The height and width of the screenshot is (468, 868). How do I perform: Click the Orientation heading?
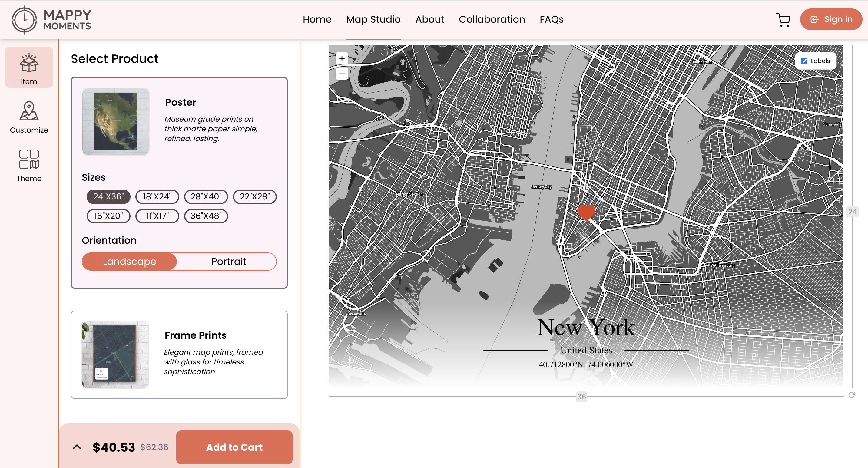click(109, 240)
